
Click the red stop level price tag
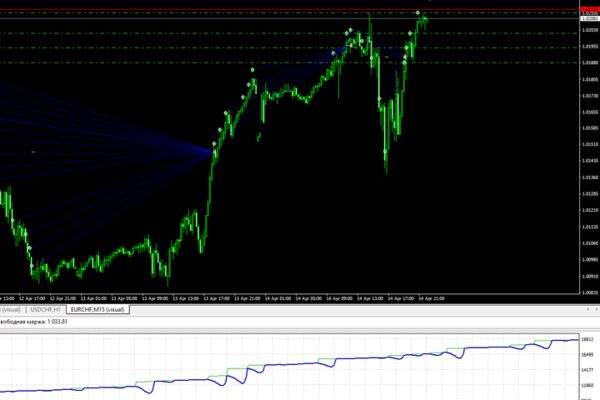click(590, 9)
